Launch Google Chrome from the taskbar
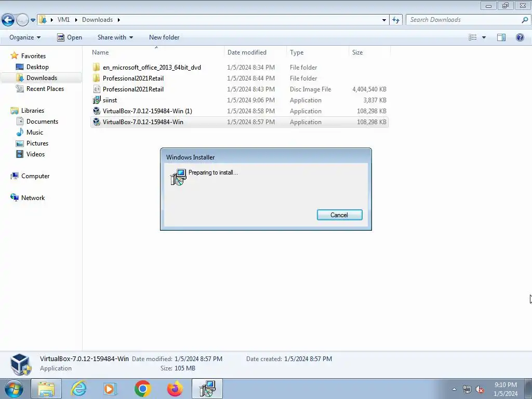The width and height of the screenshot is (532, 399). (x=142, y=389)
